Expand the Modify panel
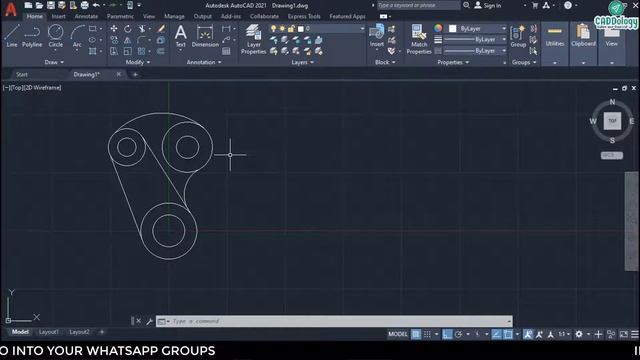640x360 pixels. click(138, 62)
